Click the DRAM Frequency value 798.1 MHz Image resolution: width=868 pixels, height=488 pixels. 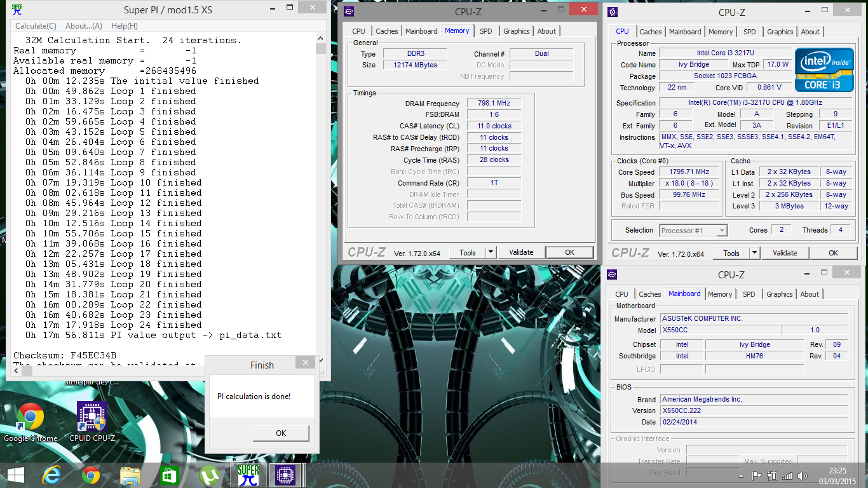494,104
